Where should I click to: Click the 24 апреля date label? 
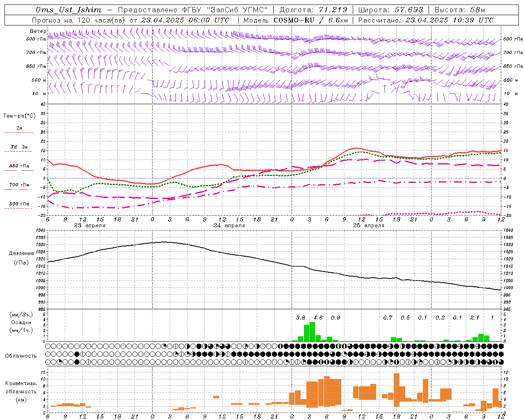point(229,226)
